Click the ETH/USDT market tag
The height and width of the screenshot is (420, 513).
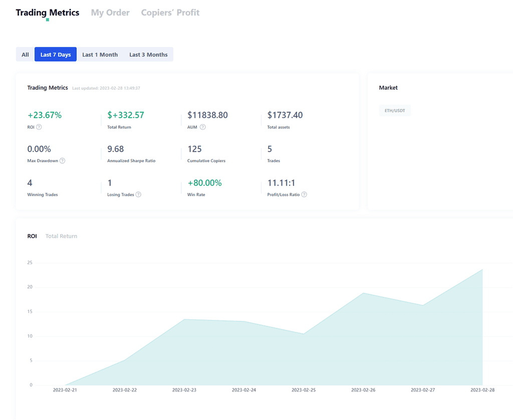[x=395, y=111]
